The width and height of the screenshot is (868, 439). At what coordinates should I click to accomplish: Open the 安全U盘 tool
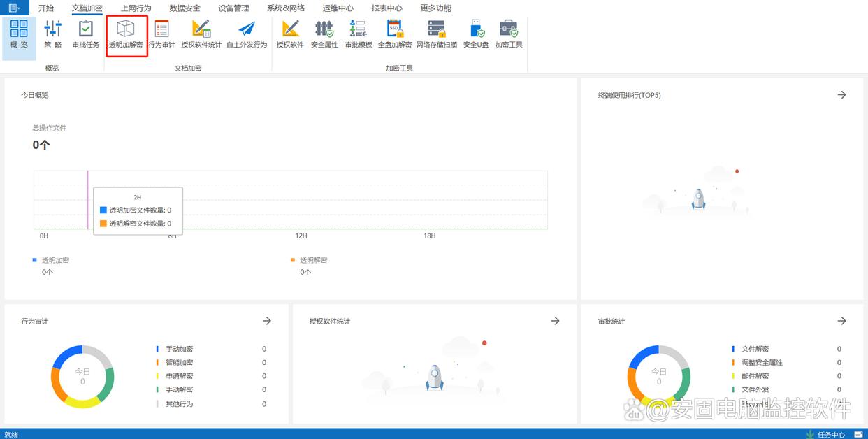[476, 35]
